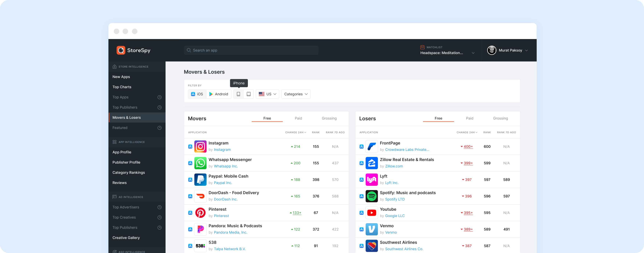Viewport: 644px width, 253px height.
Task: Open the Paypal Inc. publisher link
Action: [x=223, y=183]
